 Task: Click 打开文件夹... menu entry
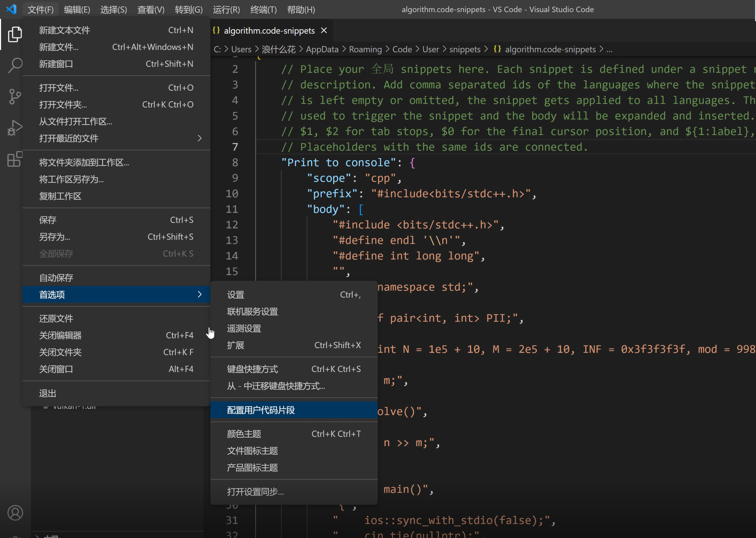pyautogui.click(x=116, y=104)
